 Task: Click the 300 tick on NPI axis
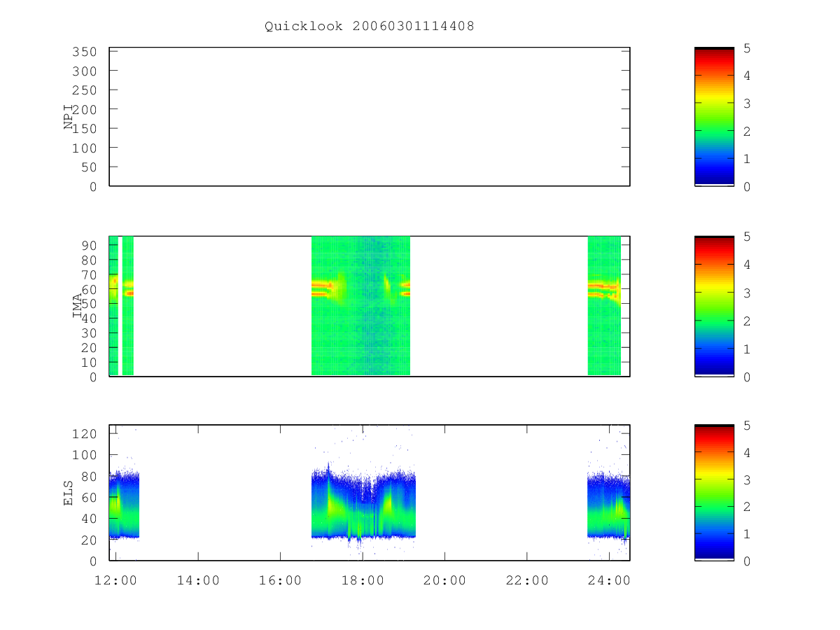[85, 71]
